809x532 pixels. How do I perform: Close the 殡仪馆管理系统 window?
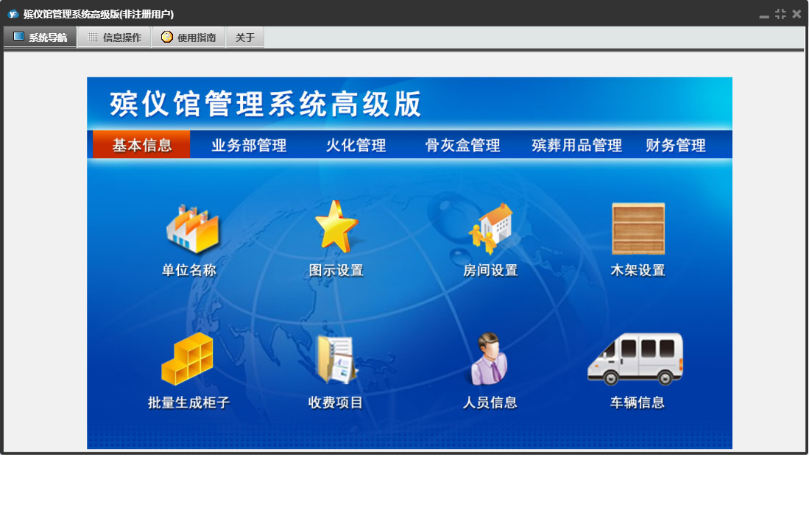click(796, 15)
